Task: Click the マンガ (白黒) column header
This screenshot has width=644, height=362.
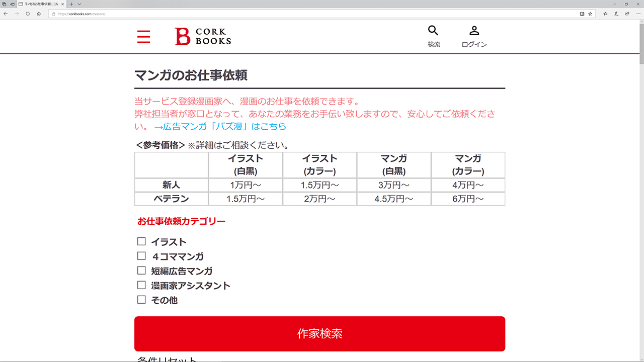Action: click(x=394, y=165)
